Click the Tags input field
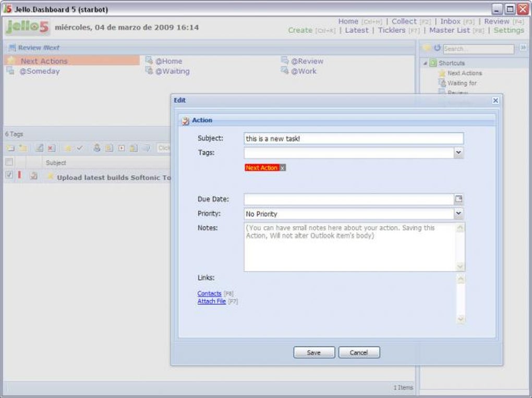 point(349,153)
